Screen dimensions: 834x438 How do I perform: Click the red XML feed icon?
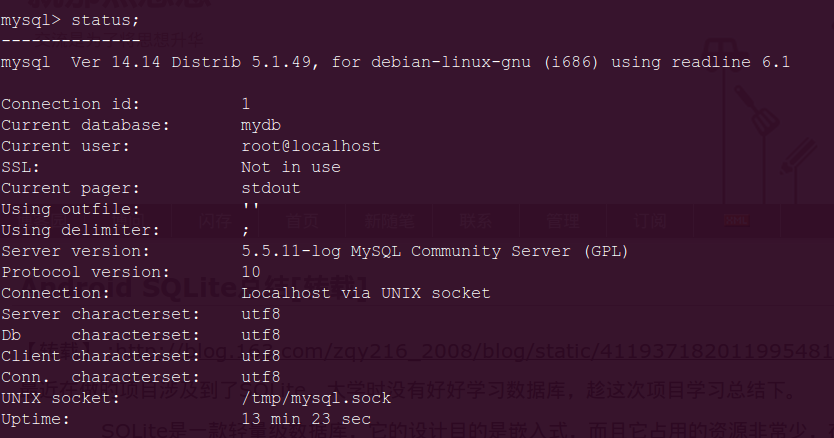pyautogui.click(x=736, y=220)
